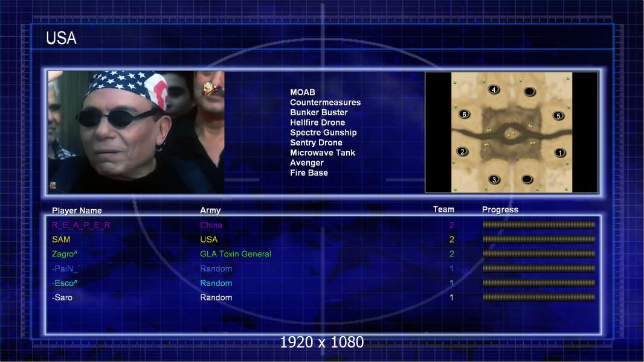Select player -Esco^
Viewport: 644px width, 362px height.
pyautogui.click(x=65, y=283)
